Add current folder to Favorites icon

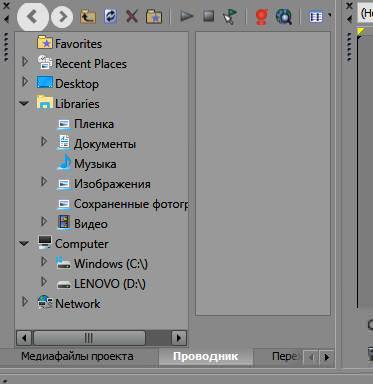tap(154, 16)
